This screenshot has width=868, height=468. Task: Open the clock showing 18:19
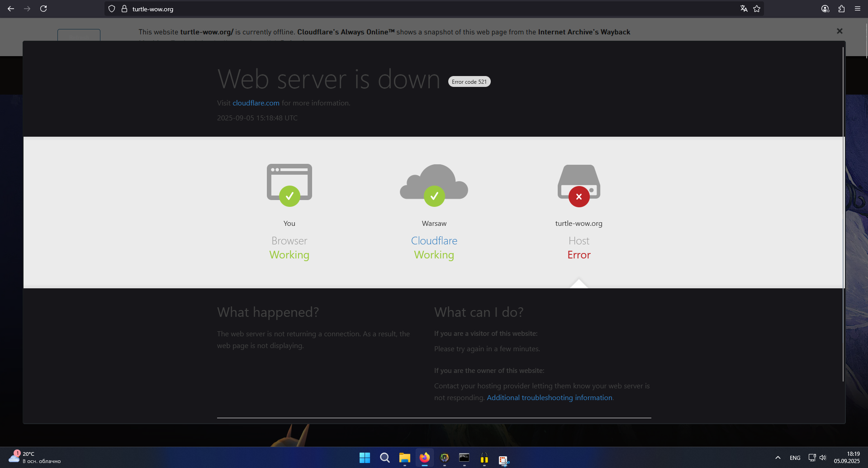click(847, 458)
